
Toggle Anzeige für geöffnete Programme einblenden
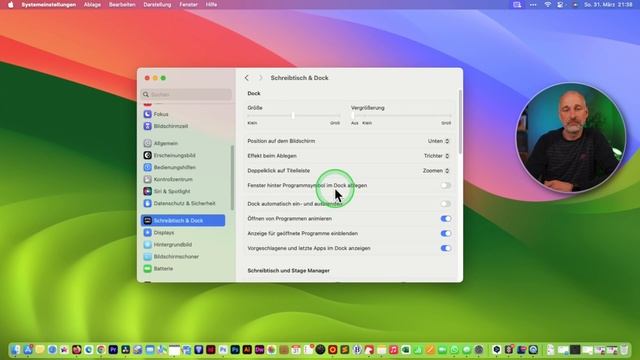(445, 233)
